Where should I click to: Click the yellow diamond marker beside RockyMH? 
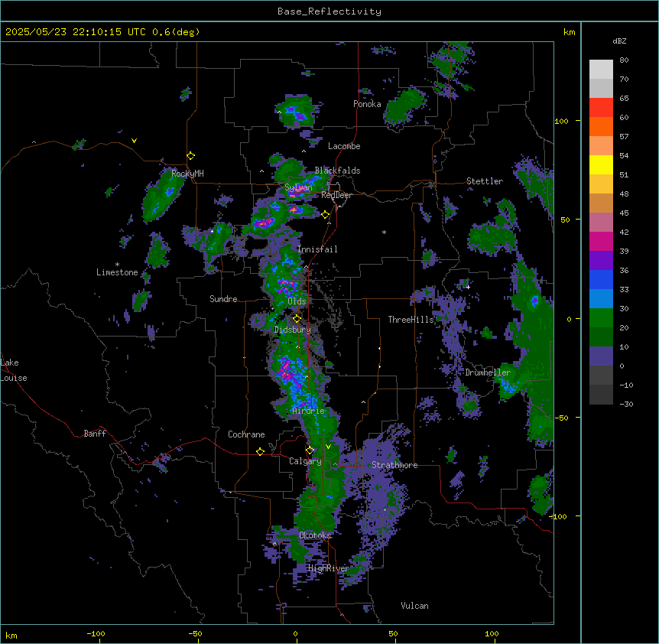coord(191,156)
